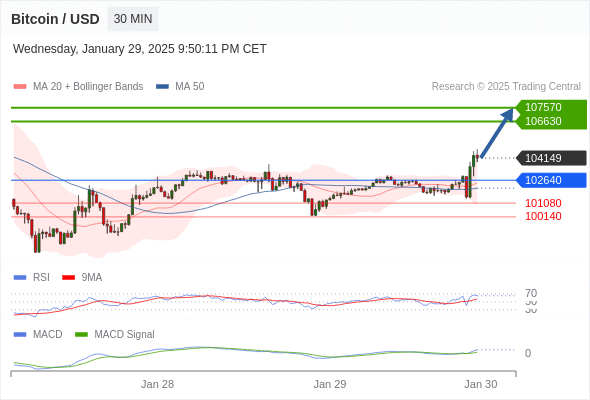The image size is (590, 400).
Task: Click the 107570 resistance price label
Action: tap(543, 107)
